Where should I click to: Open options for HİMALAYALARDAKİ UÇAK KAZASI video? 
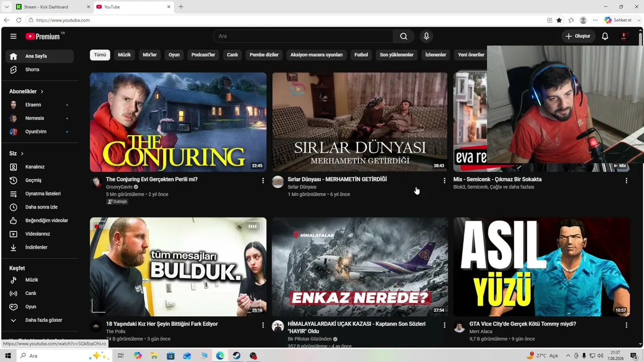click(x=444, y=325)
